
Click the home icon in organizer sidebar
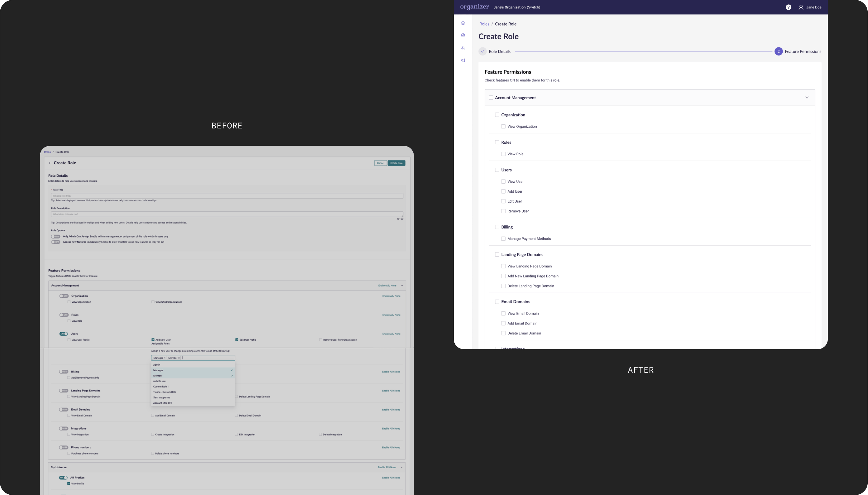(x=463, y=23)
